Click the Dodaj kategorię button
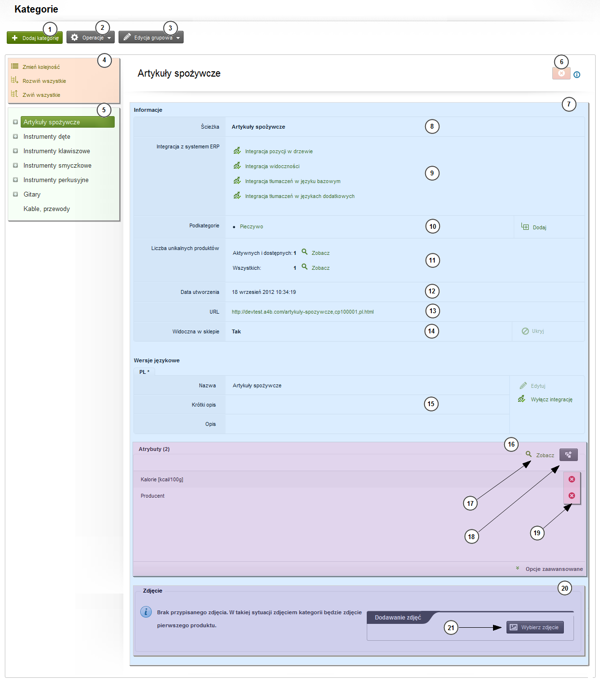Viewport: 600px width, 700px height. coord(35,38)
